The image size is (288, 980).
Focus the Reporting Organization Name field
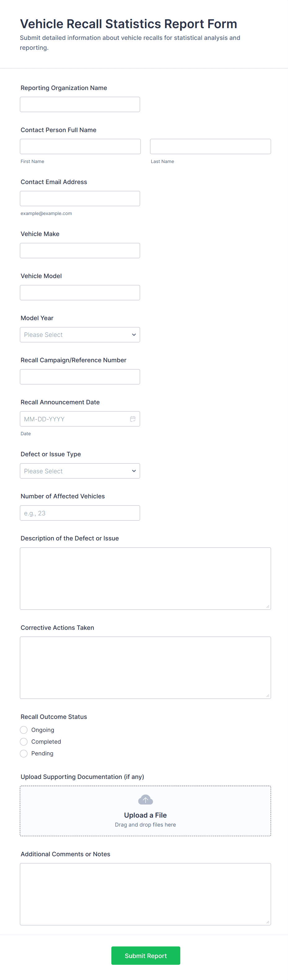[80, 104]
